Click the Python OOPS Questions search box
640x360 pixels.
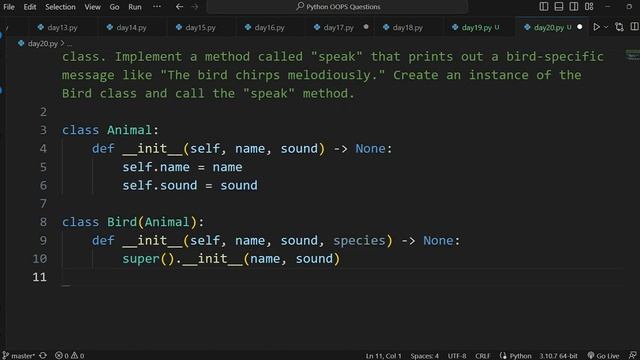337,7
